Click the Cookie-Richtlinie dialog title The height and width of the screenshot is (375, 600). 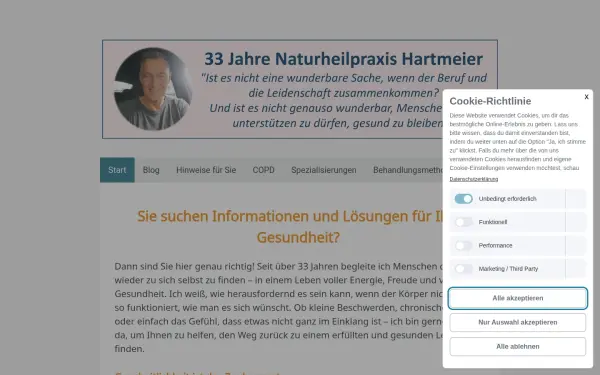[x=490, y=101]
